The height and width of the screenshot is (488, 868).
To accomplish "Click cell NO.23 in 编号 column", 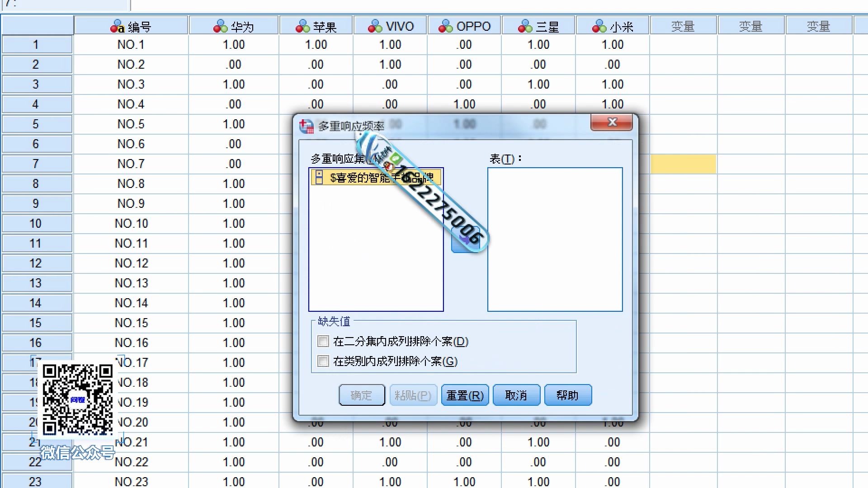I will [x=131, y=481].
